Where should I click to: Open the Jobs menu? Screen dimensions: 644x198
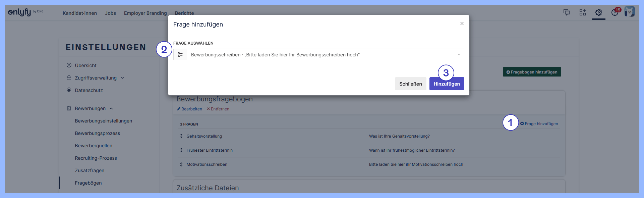[x=110, y=13]
